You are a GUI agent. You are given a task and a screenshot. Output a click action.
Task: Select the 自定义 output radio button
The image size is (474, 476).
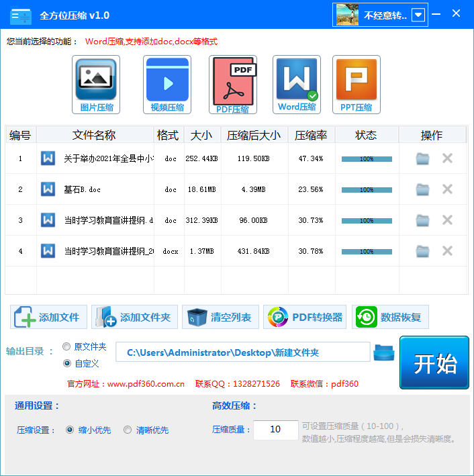click(x=67, y=363)
